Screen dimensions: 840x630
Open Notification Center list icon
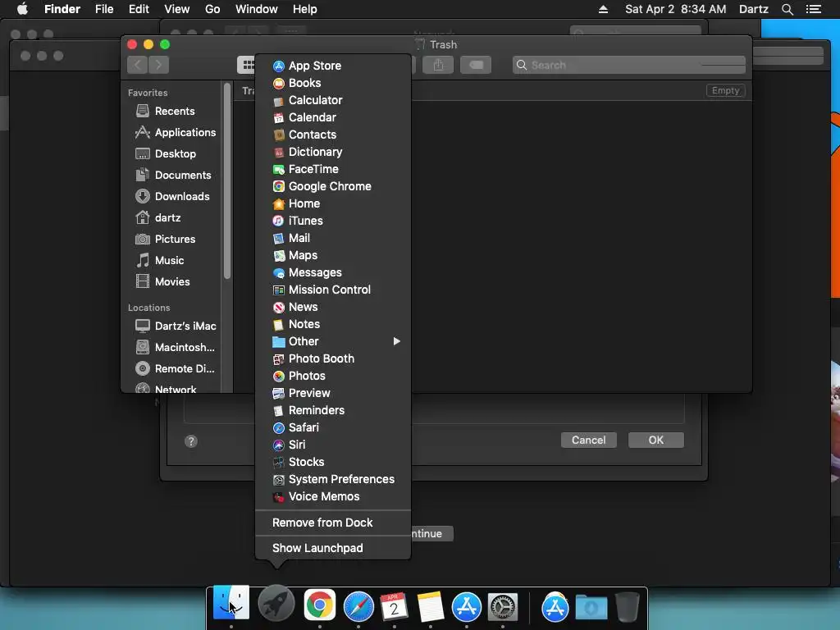813,9
